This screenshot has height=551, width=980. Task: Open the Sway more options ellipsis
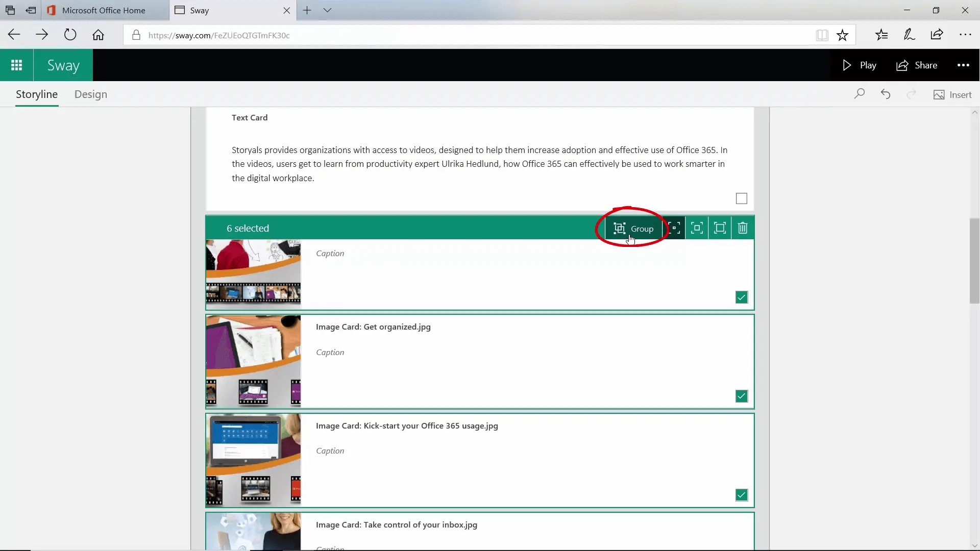coord(963,65)
